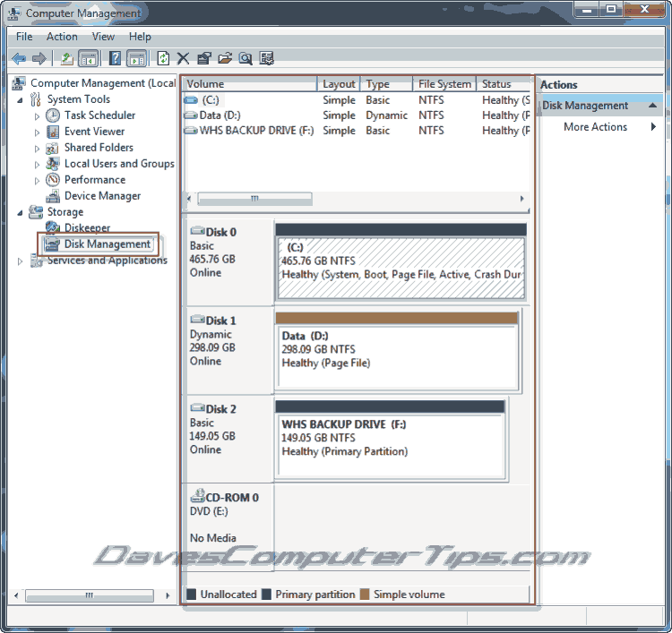Toggle the Show/Hide Action Pane icon
Screen dimensions: 672x633
pos(137,58)
